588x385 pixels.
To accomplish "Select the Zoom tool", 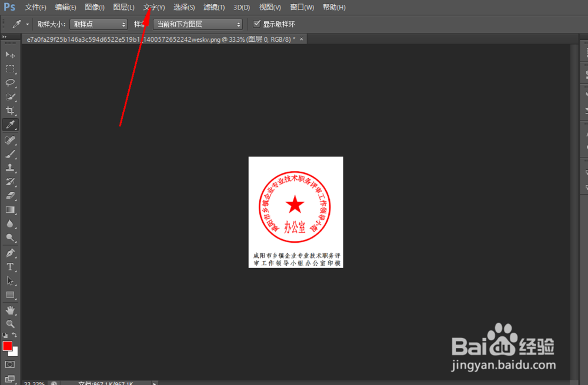I will pyautogui.click(x=10, y=324).
